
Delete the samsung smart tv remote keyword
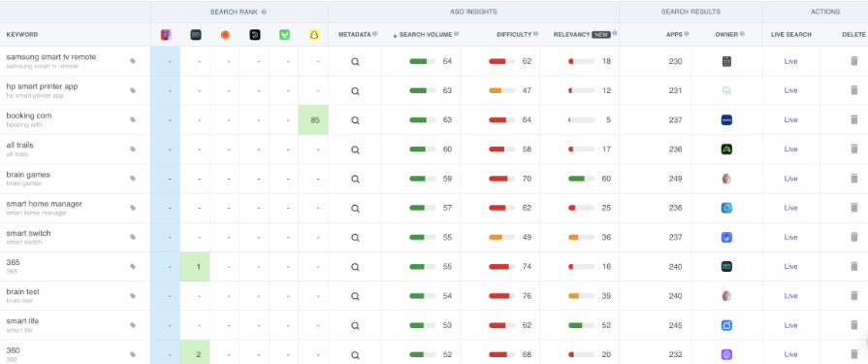click(x=854, y=61)
